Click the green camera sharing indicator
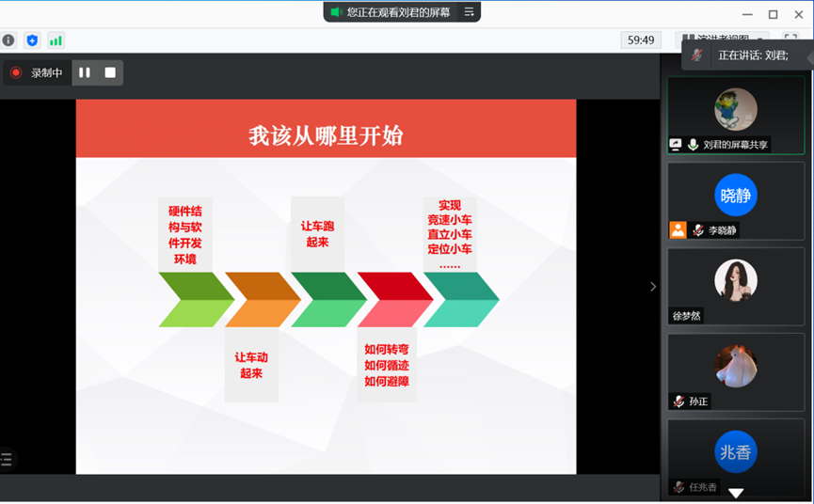The height and width of the screenshot is (504, 814). click(335, 12)
